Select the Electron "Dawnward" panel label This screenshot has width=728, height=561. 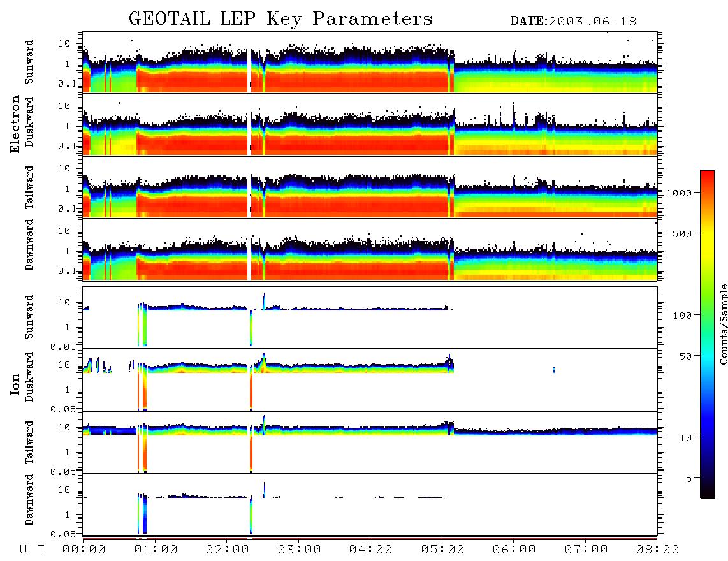(29, 245)
